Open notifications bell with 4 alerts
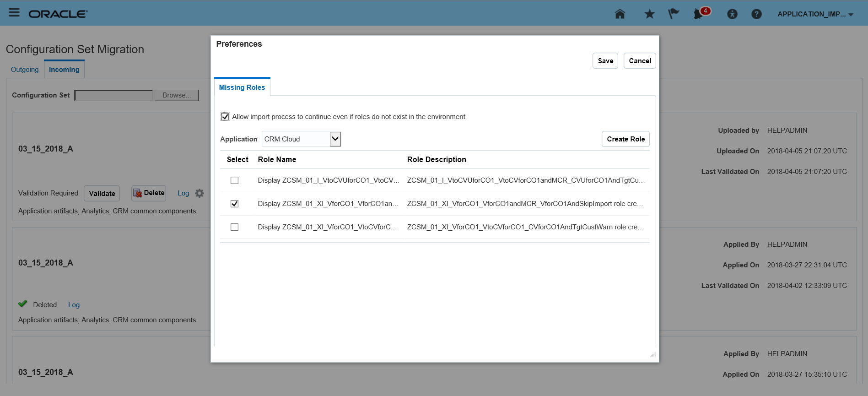 pyautogui.click(x=699, y=14)
